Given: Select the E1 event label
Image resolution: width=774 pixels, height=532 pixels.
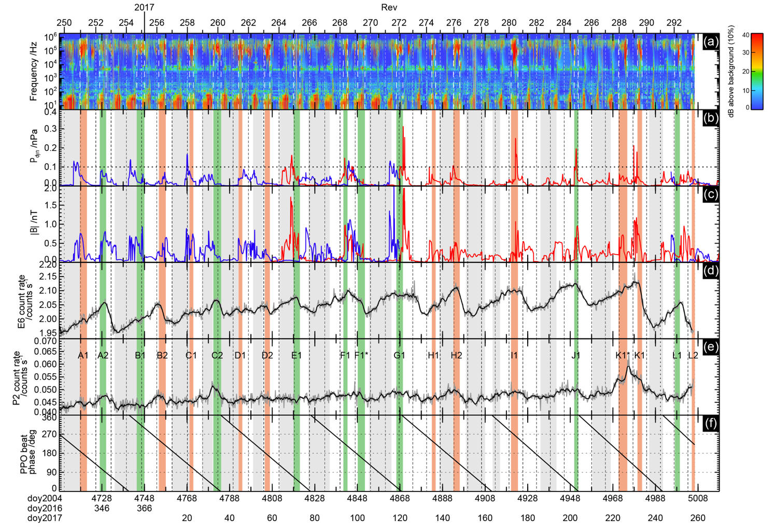Looking at the screenshot, I should tap(297, 355).
